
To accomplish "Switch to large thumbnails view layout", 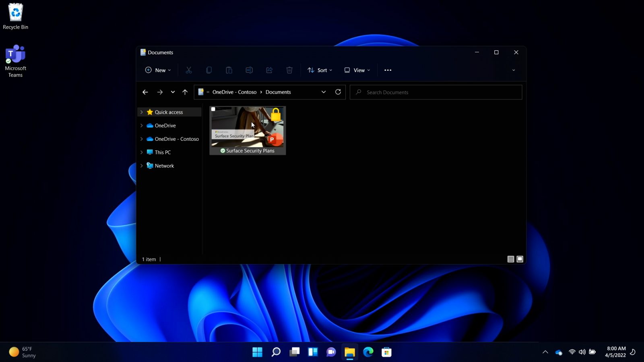I will pos(520,259).
